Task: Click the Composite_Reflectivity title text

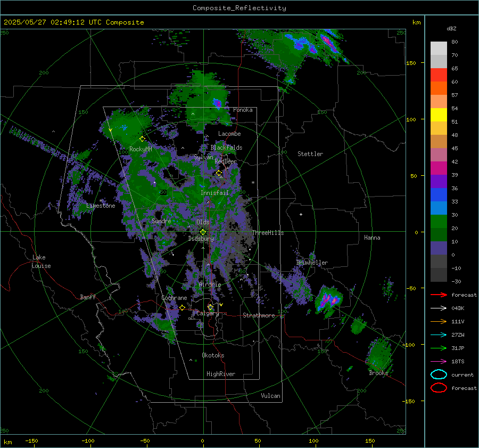Action: coord(240,8)
